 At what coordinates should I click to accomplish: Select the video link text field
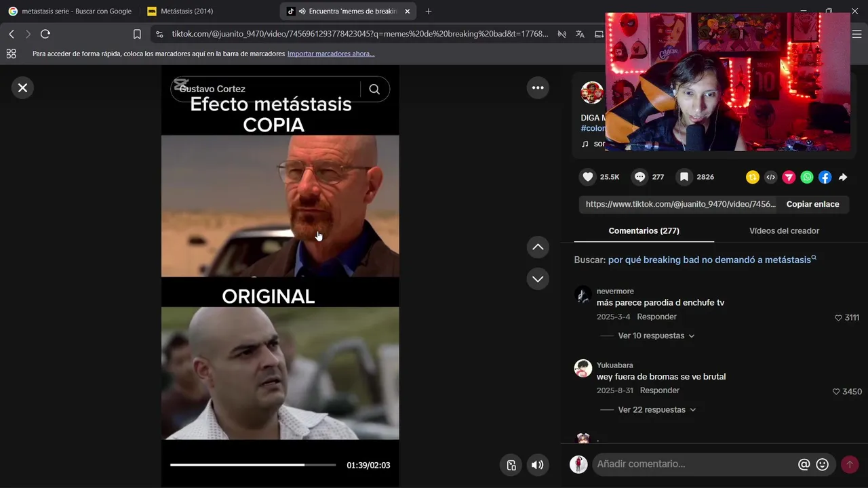[x=679, y=204]
